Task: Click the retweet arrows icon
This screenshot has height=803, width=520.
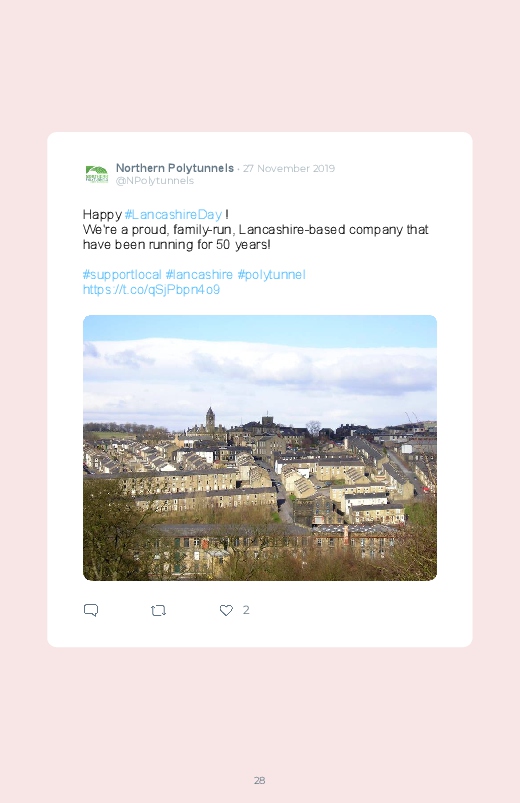Action: (x=158, y=610)
